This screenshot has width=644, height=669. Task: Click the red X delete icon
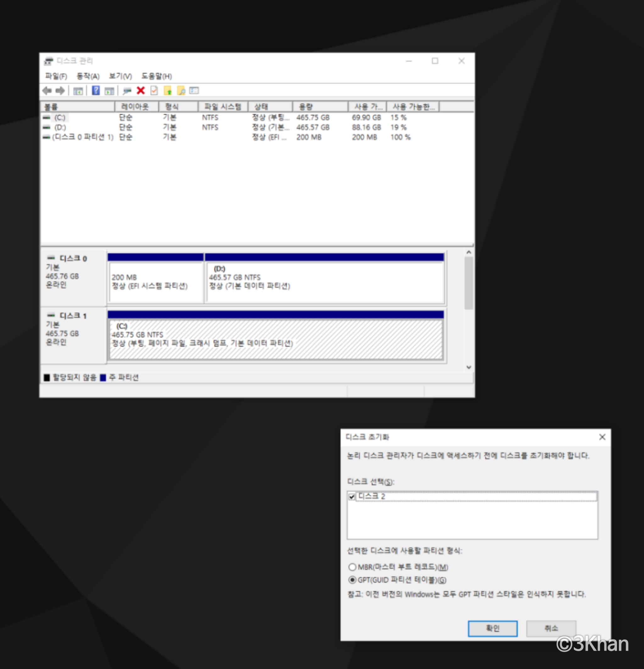pos(141,90)
